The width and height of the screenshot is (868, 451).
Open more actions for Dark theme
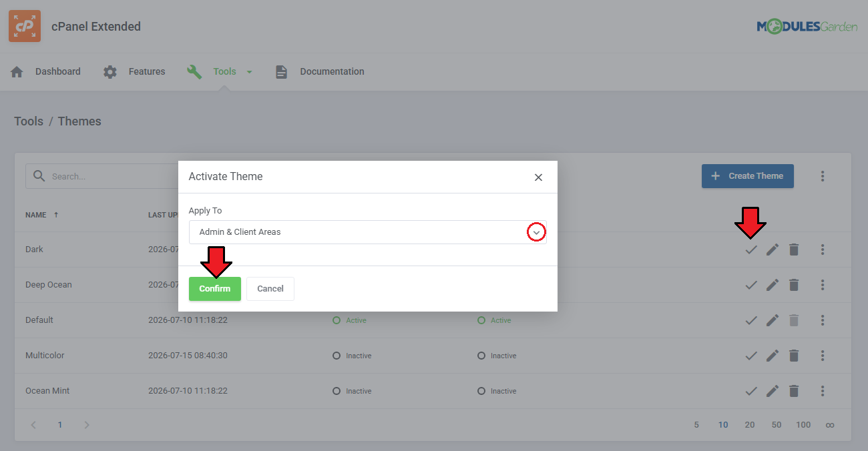tap(823, 250)
